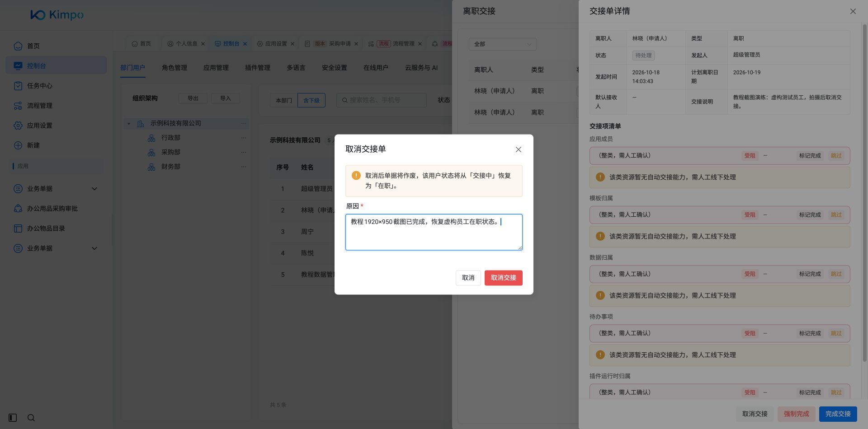
Task: Open 应用设置 gear icon in sidebar
Action: (18, 125)
